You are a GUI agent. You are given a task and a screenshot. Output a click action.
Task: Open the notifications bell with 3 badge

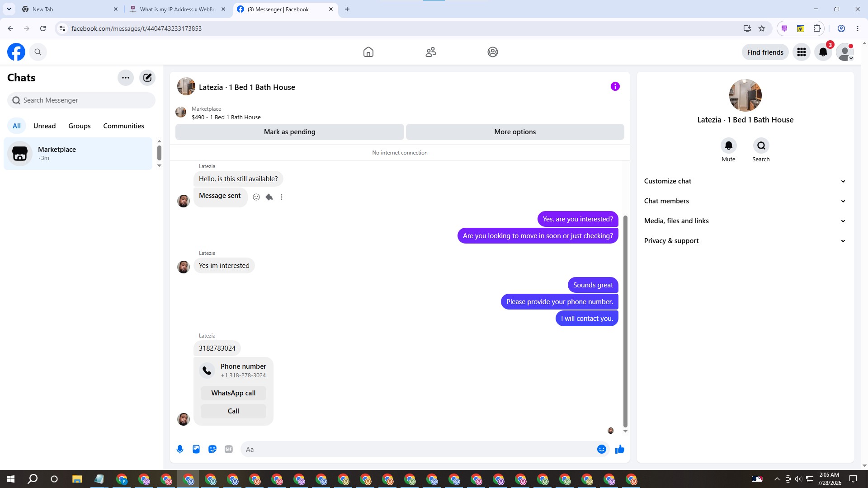coord(823,52)
